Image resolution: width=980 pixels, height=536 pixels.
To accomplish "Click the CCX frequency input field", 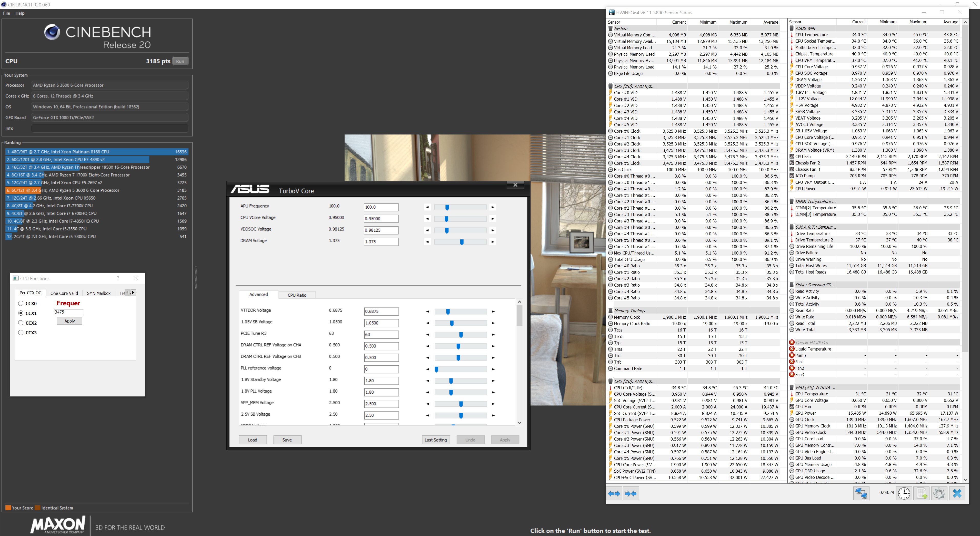I will [68, 312].
